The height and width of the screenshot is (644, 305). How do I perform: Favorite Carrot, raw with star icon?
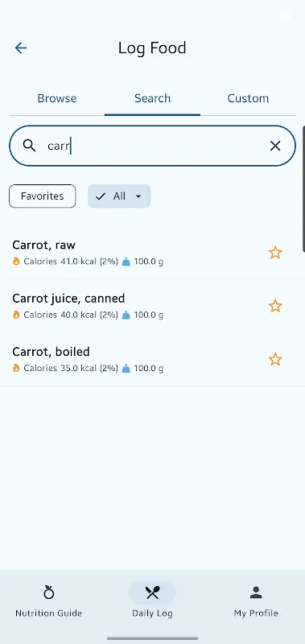pos(275,253)
